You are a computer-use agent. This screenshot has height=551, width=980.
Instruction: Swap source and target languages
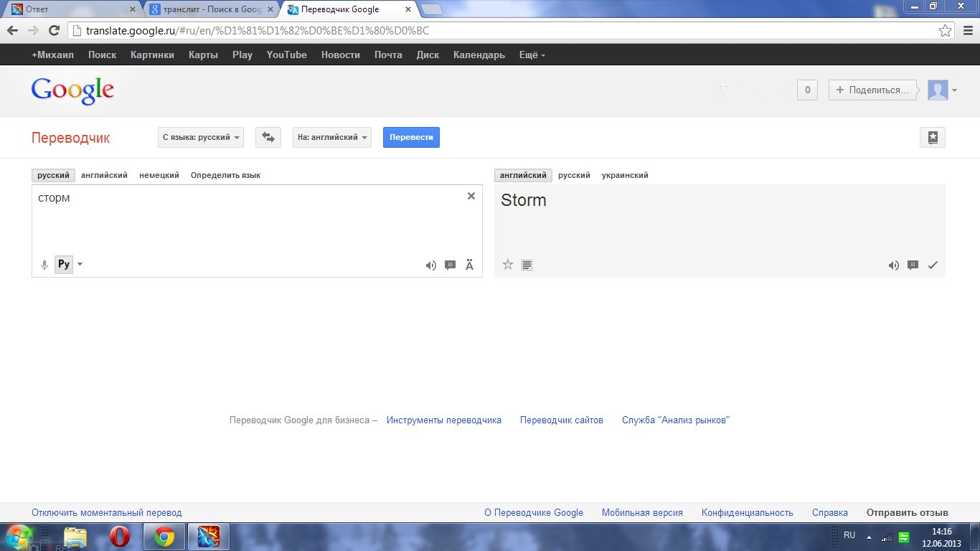pyautogui.click(x=268, y=137)
